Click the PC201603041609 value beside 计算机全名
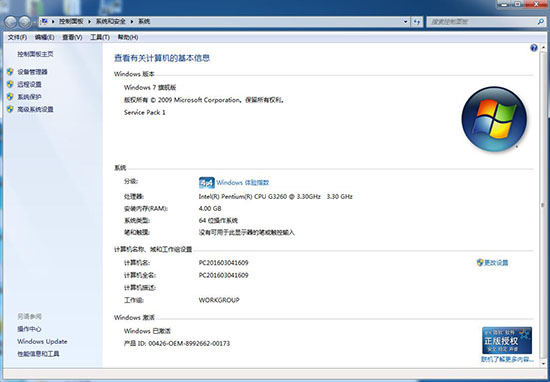550x382 pixels. [223, 275]
